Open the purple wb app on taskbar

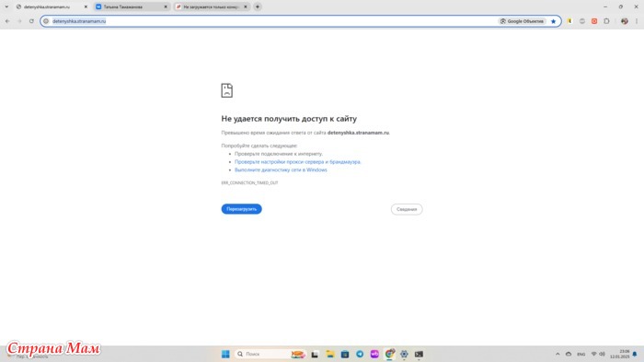[x=374, y=355]
